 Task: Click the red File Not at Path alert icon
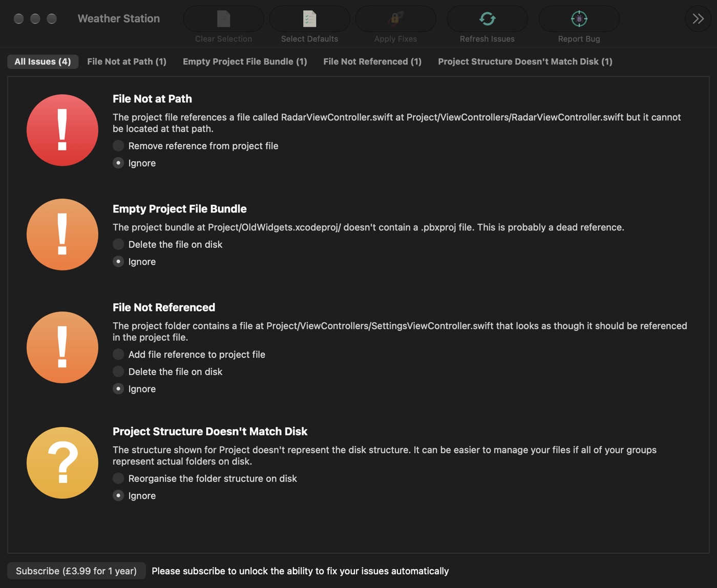pyautogui.click(x=62, y=130)
